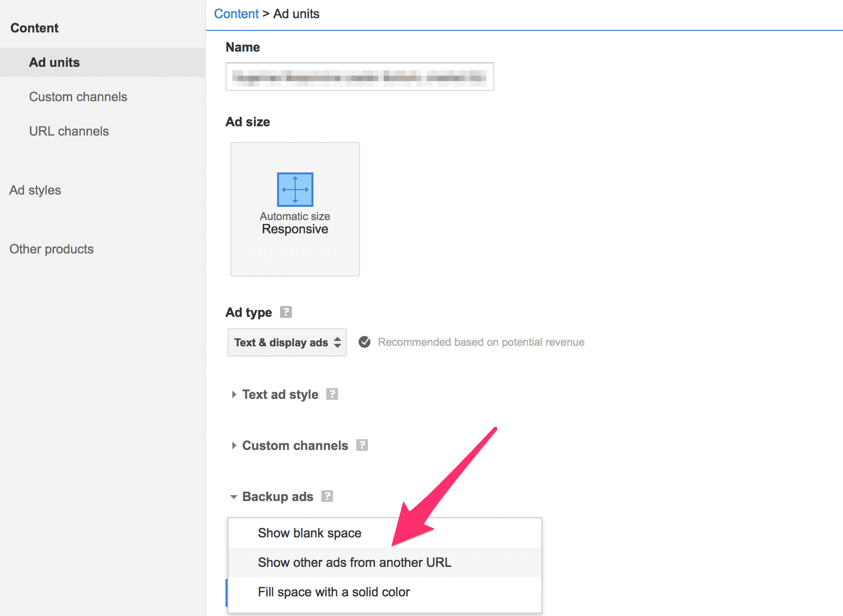The height and width of the screenshot is (616, 843).
Task: Open the Text & display ads dropdown
Action: point(287,342)
